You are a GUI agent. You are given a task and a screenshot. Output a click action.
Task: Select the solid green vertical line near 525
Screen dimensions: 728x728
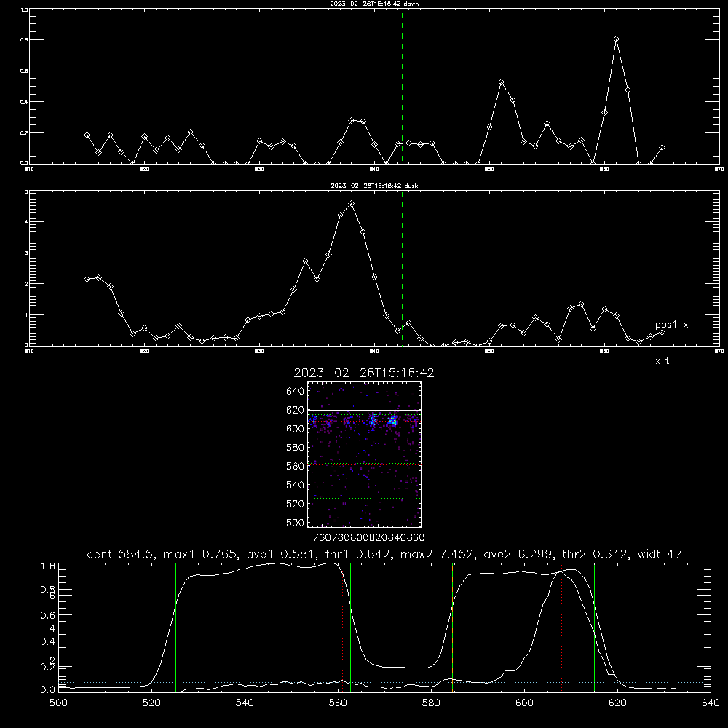[x=175, y=628]
